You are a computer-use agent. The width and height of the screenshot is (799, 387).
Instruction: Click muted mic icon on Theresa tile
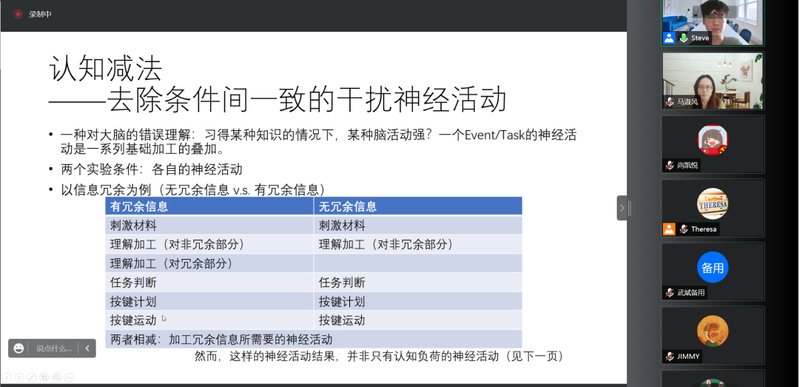tap(683, 229)
